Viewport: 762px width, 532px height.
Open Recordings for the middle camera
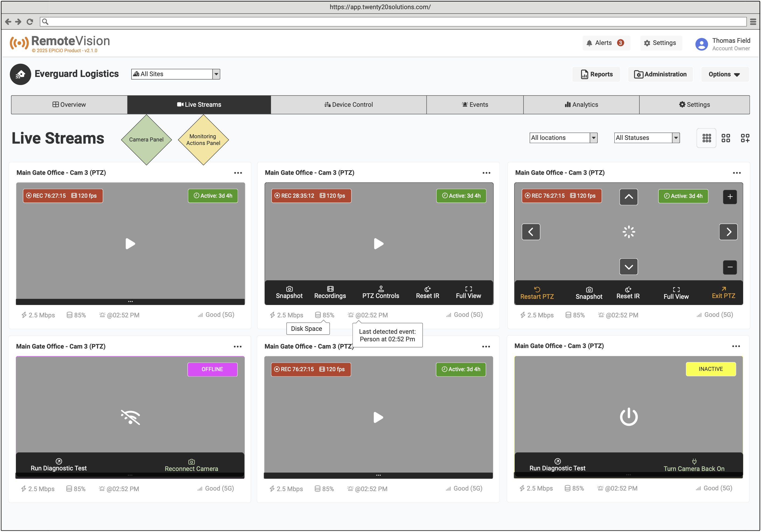coord(330,293)
